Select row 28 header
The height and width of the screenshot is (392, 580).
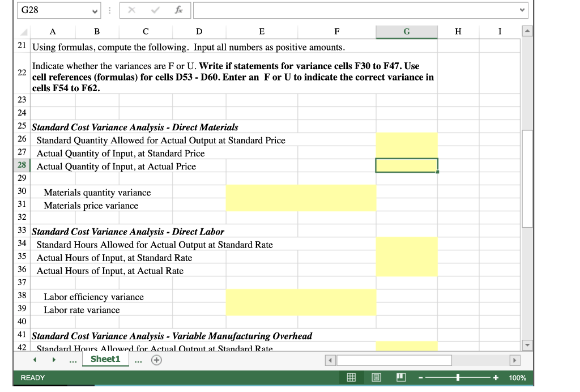(22, 165)
